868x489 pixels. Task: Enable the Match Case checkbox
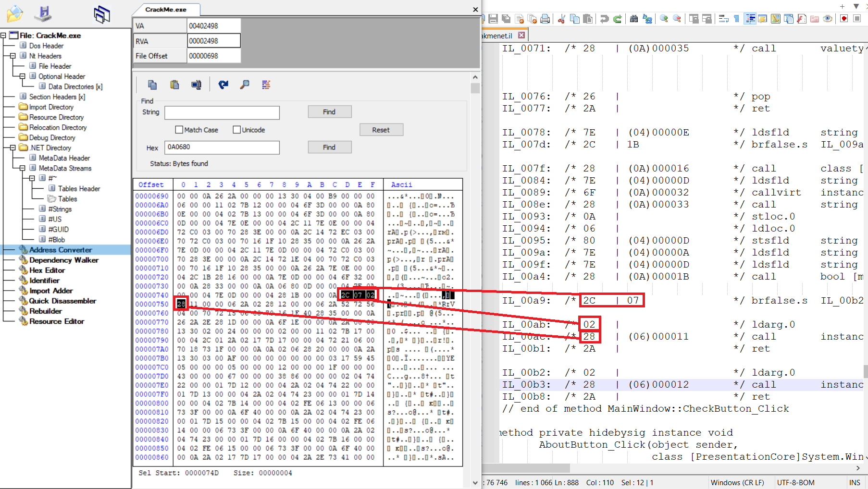(179, 130)
